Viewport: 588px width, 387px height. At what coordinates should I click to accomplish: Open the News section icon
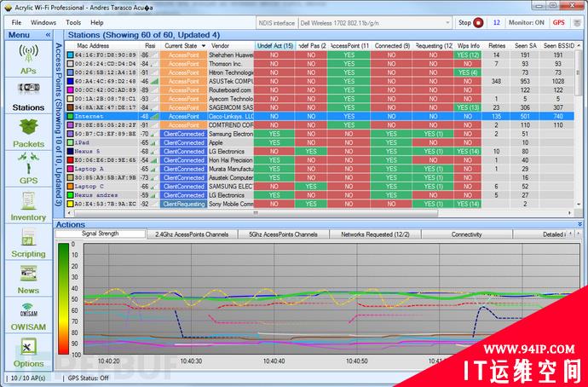click(x=28, y=274)
